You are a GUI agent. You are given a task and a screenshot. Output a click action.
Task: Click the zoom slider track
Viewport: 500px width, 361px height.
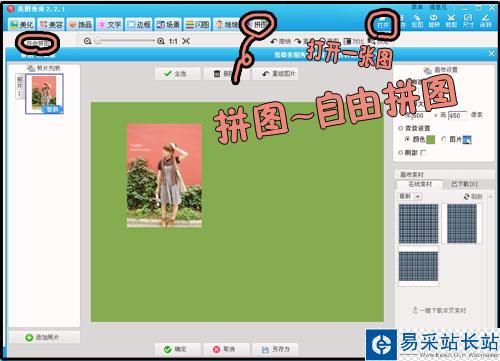(125, 41)
